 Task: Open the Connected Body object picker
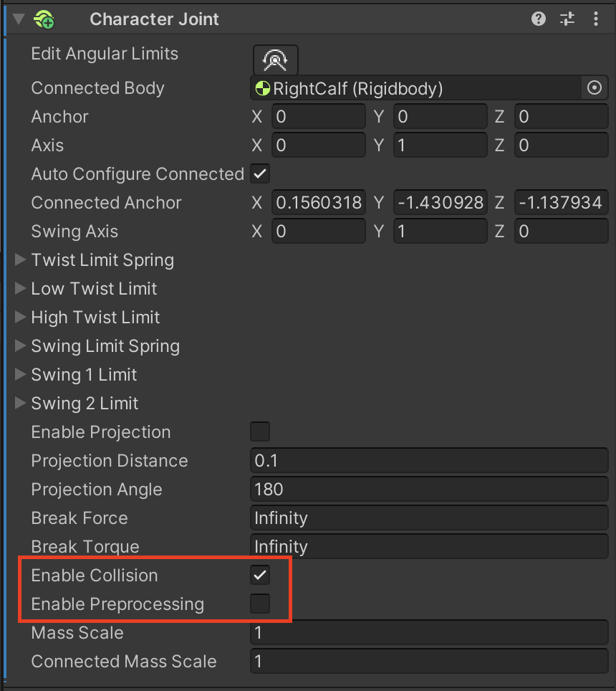point(594,88)
